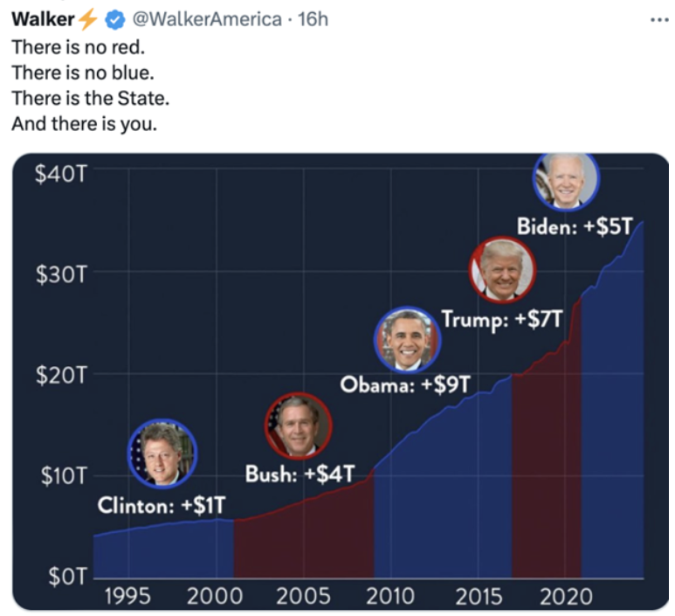Click the "Trump: +$7T" chart label
The height and width of the screenshot is (616, 675).
(502, 318)
